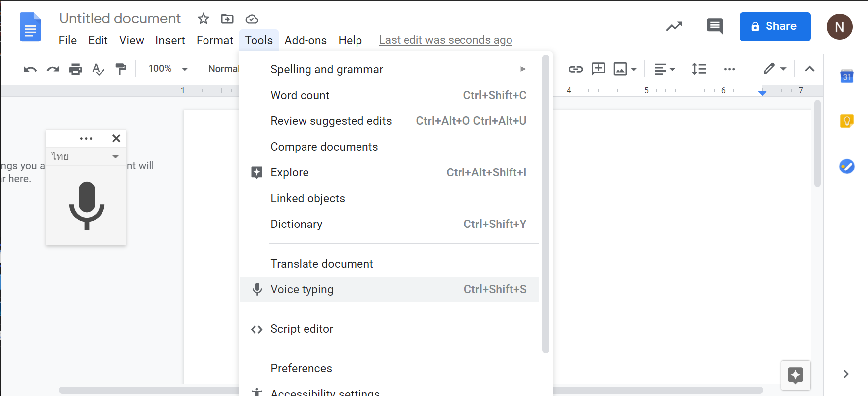Open the voice typing panel three-dot menu
868x396 pixels.
86,138
